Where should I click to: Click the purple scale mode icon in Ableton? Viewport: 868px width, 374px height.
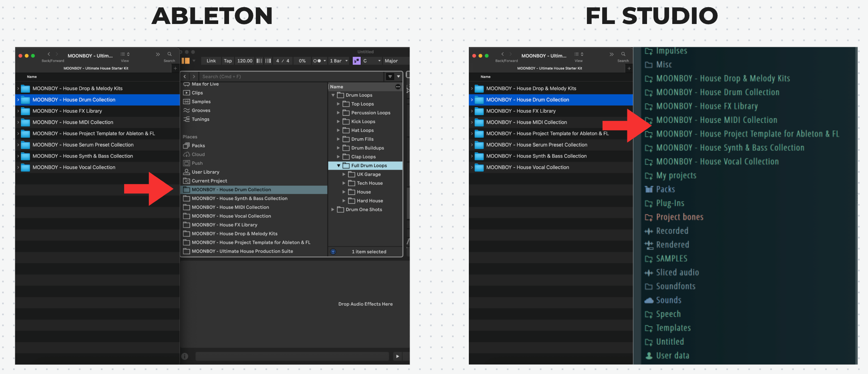pos(356,61)
